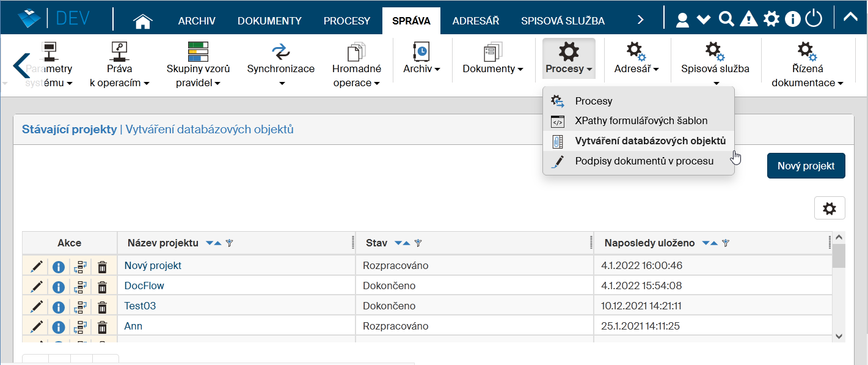Show info for Nový projekt row

[58, 267]
